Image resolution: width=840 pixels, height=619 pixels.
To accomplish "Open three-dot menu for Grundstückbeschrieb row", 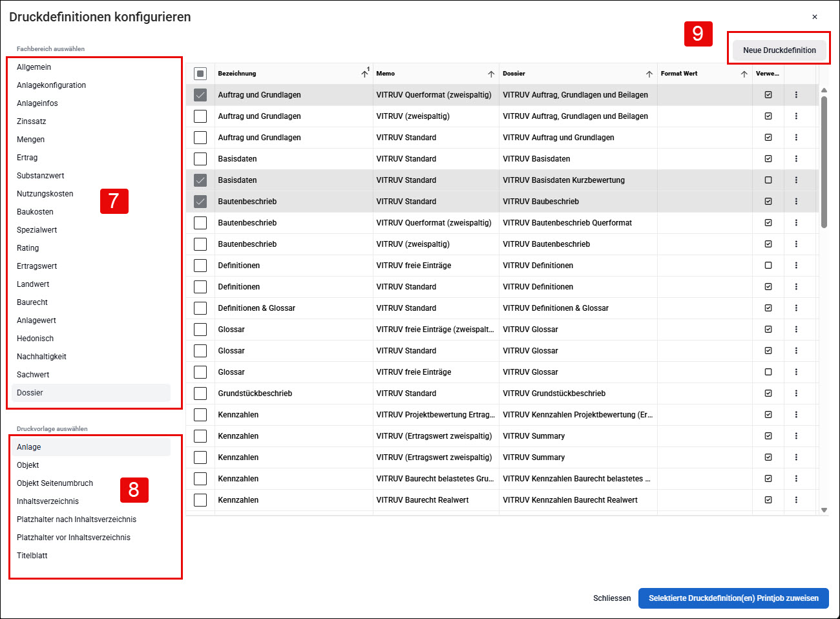I will coord(796,393).
